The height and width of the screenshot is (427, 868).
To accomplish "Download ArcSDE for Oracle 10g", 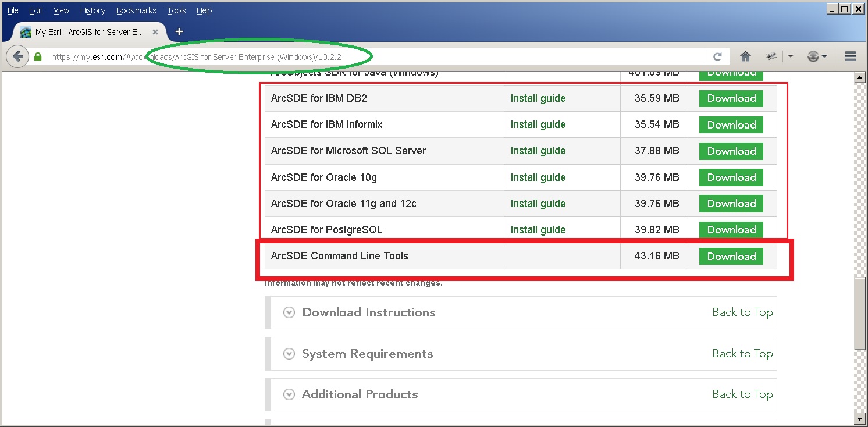I will 731,177.
